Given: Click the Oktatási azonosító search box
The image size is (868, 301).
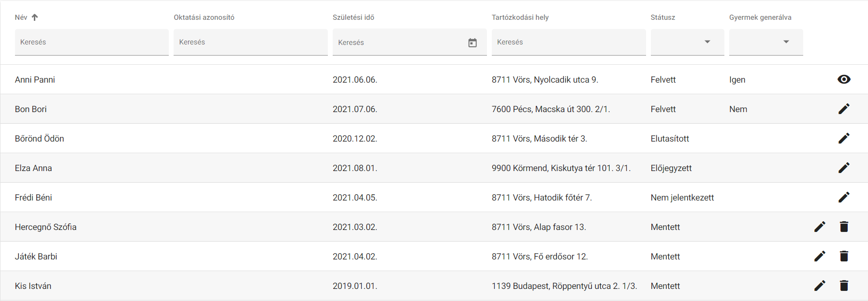Looking at the screenshot, I should coord(250,42).
